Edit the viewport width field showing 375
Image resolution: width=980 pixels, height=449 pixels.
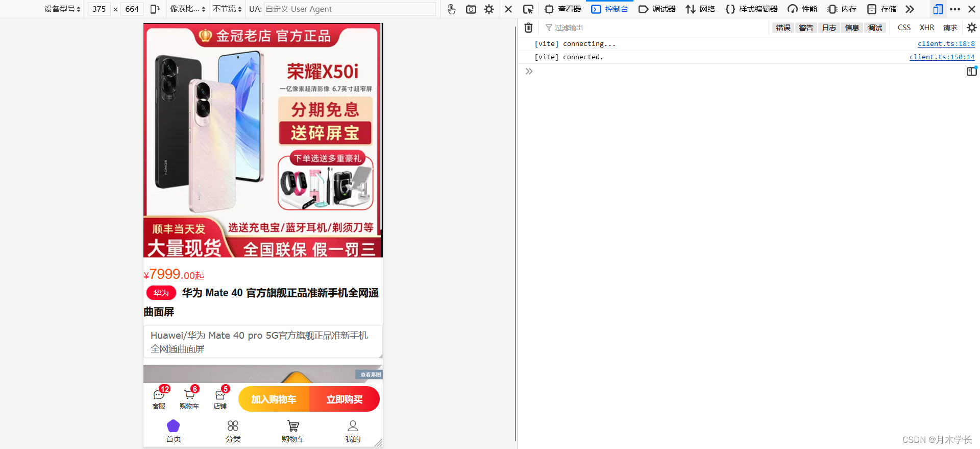(99, 9)
